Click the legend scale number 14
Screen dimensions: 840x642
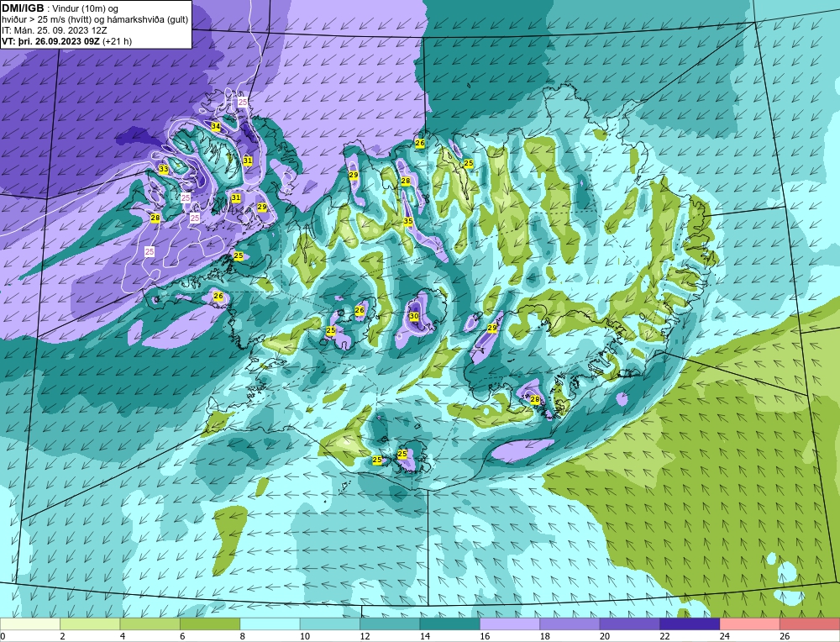coord(425,636)
